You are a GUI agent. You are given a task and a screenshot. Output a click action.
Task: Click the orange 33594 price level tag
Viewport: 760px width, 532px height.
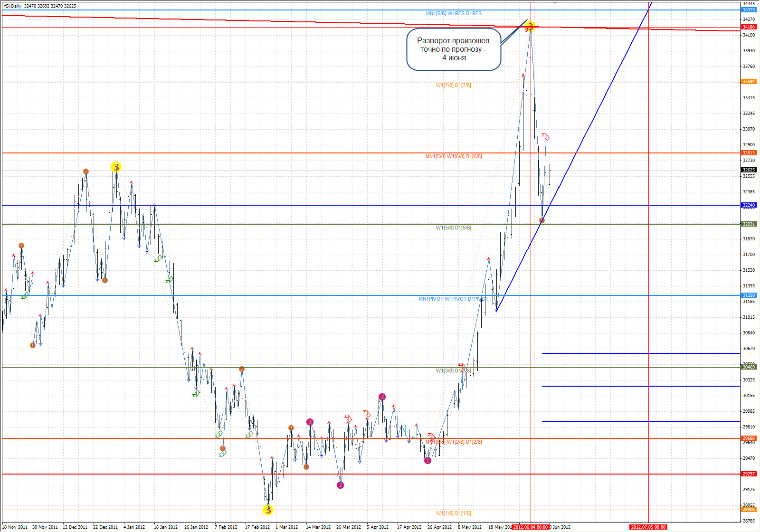coord(749,82)
